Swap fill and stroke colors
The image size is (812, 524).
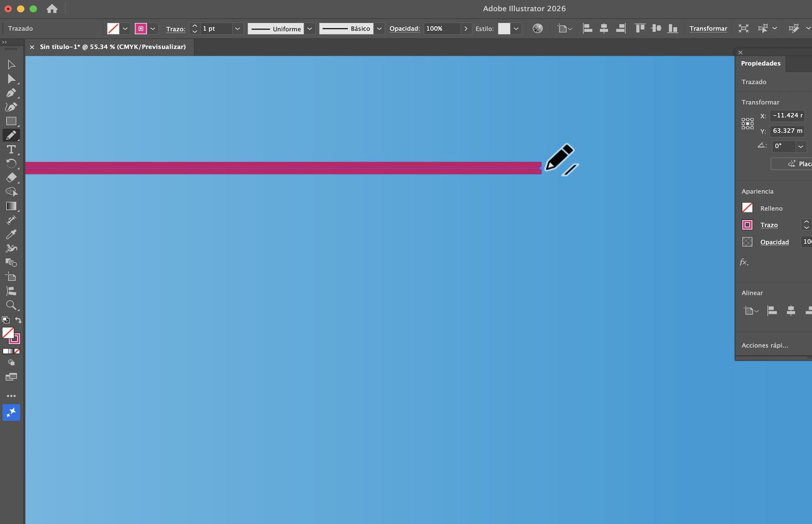19,320
